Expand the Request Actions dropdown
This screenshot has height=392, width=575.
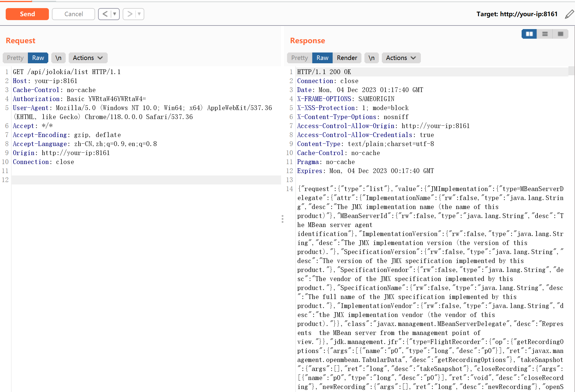click(x=88, y=58)
